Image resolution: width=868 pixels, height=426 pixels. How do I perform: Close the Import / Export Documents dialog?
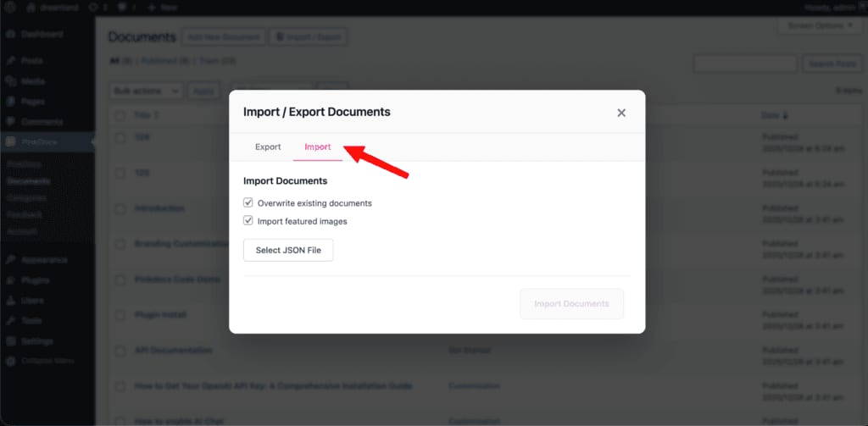click(621, 113)
